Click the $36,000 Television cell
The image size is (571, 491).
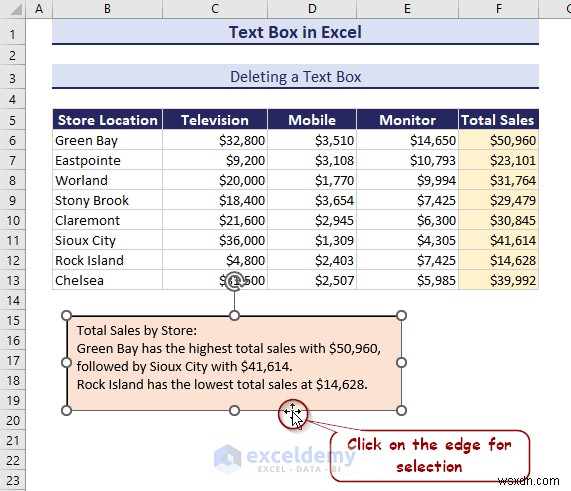coord(215,240)
